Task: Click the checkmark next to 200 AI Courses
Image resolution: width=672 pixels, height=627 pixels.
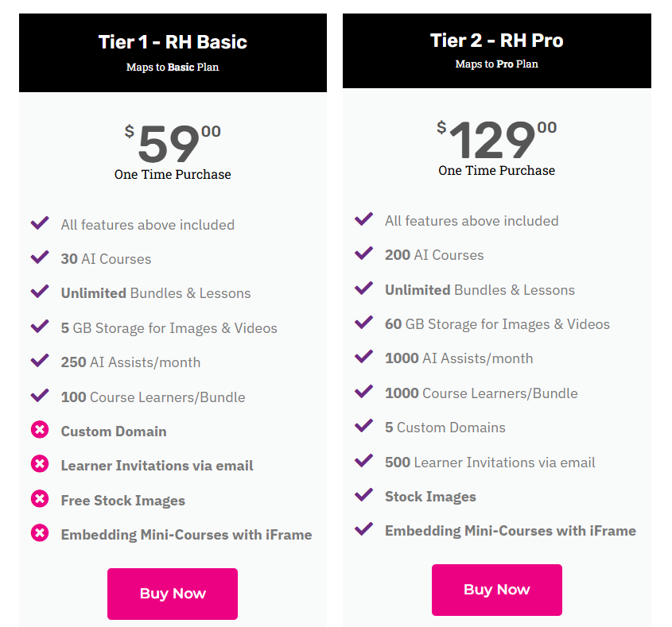Action: pos(364,254)
